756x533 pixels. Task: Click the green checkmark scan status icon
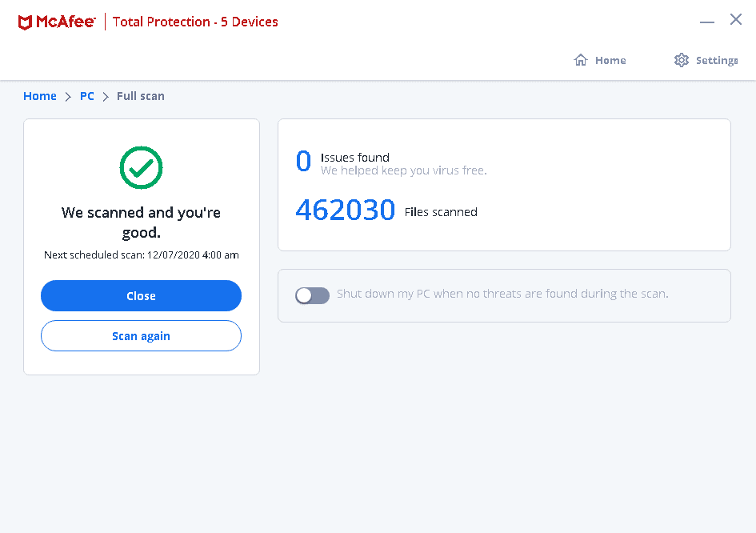point(141,167)
